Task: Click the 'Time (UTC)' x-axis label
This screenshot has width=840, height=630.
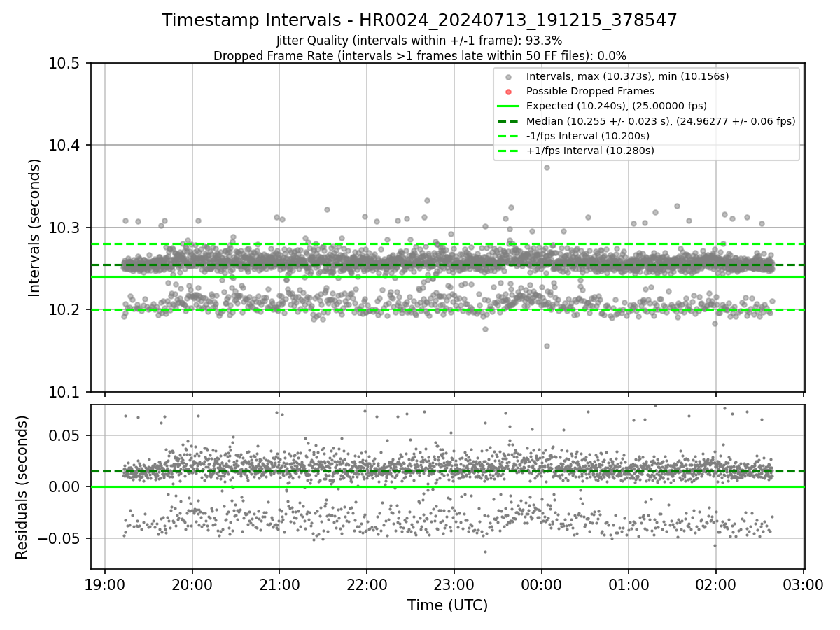Action: pos(447,605)
